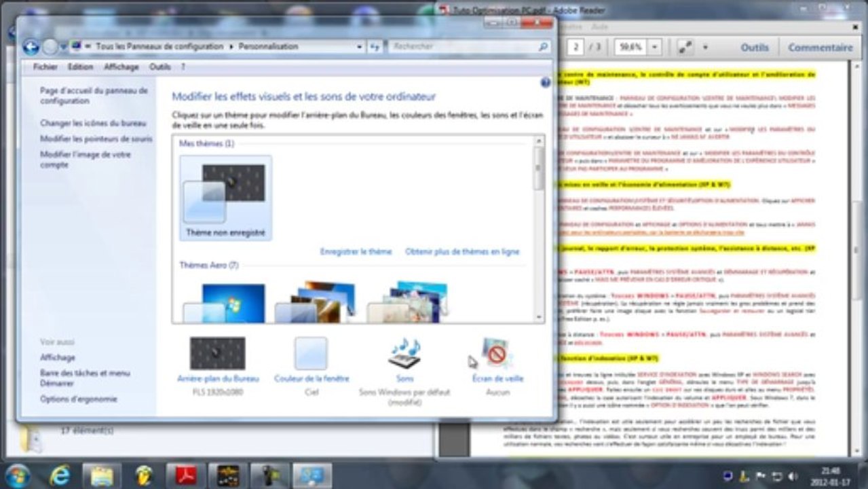Image resolution: width=868 pixels, height=489 pixels.
Task: Open Changer les icônes du bureau
Action: (93, 124)
